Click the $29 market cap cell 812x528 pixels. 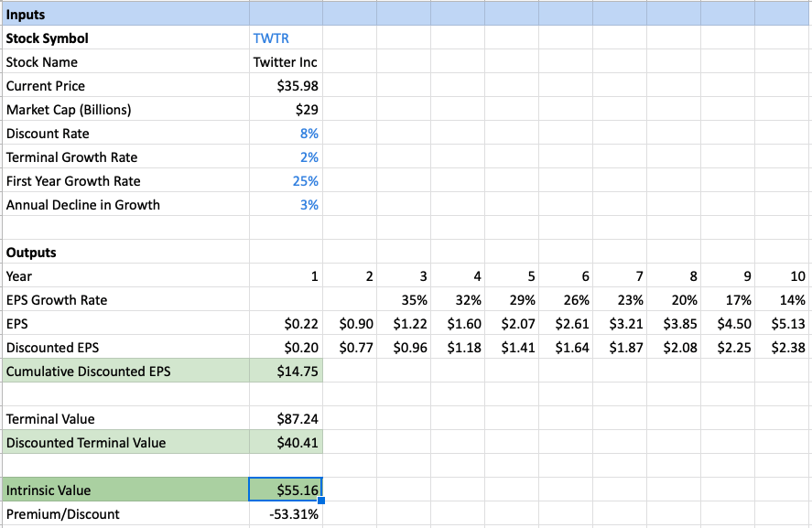point(286,110)
